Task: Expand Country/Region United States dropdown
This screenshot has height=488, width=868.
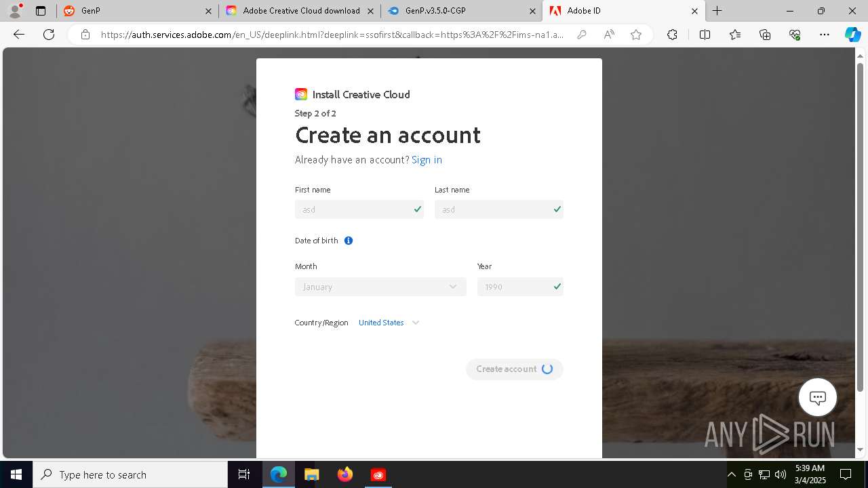Action: (389, 323)
